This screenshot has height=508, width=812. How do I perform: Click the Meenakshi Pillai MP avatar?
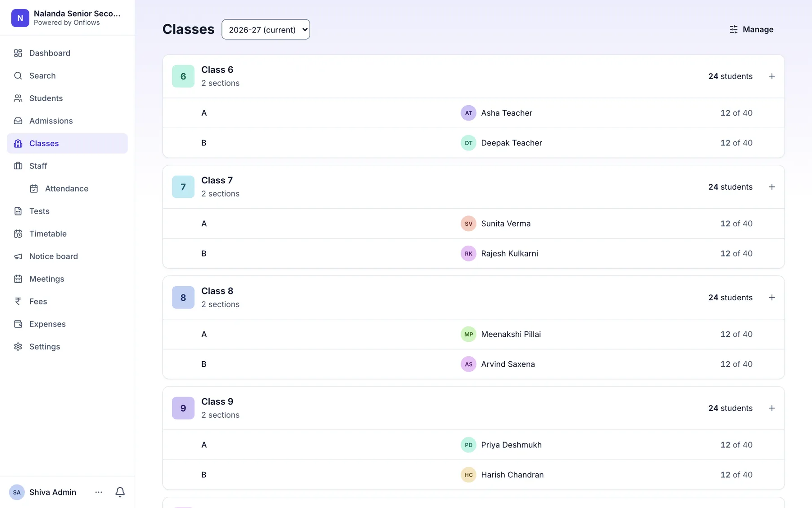469,334
